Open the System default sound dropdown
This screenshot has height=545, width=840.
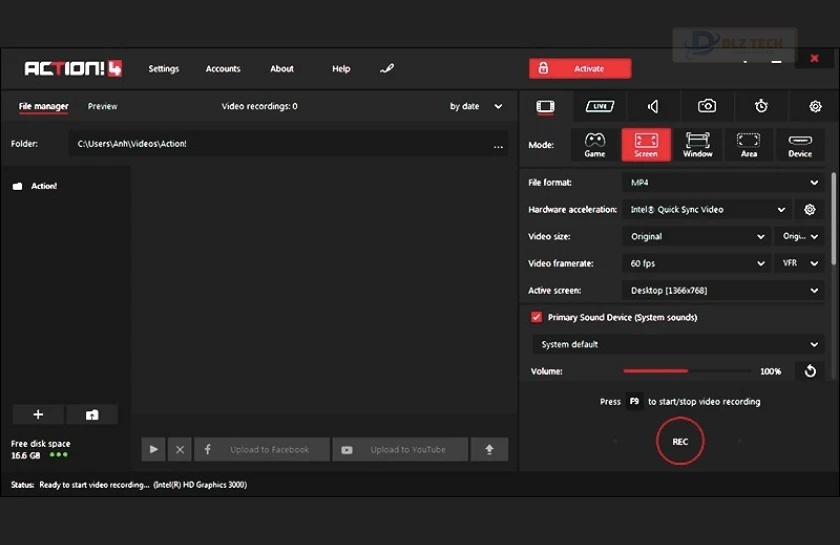point(678,344)
